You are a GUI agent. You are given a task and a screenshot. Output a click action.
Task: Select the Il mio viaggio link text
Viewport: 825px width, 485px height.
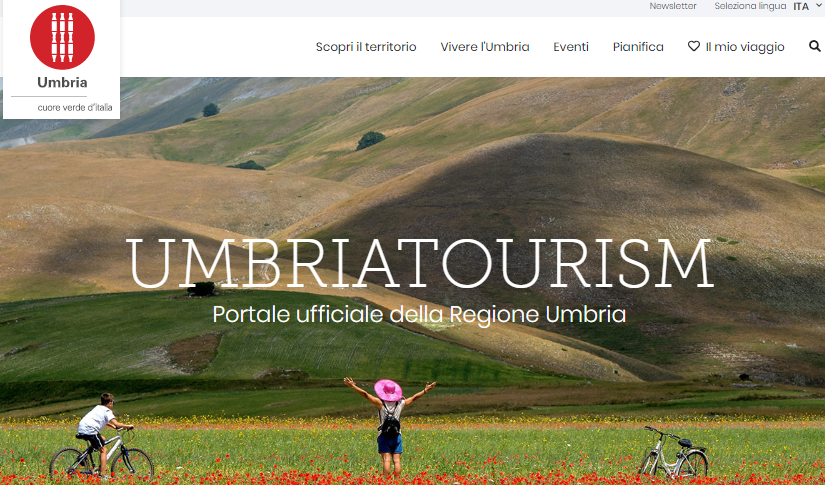tap(745, 47)
